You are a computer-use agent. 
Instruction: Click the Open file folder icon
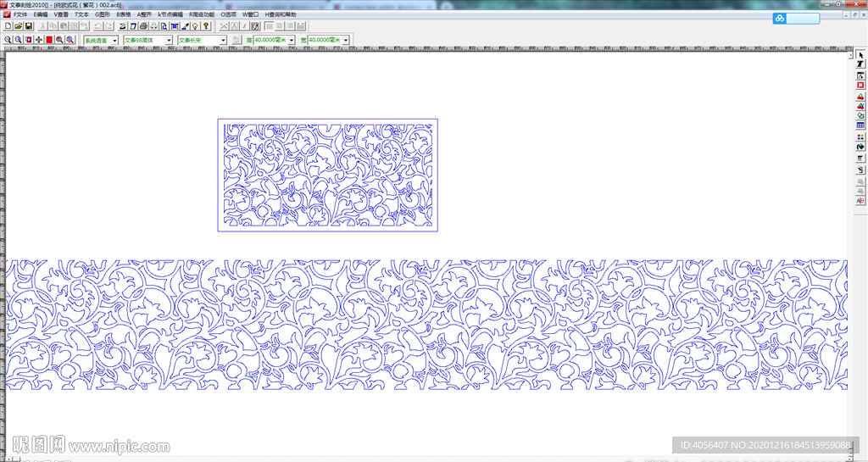[19, 26]
